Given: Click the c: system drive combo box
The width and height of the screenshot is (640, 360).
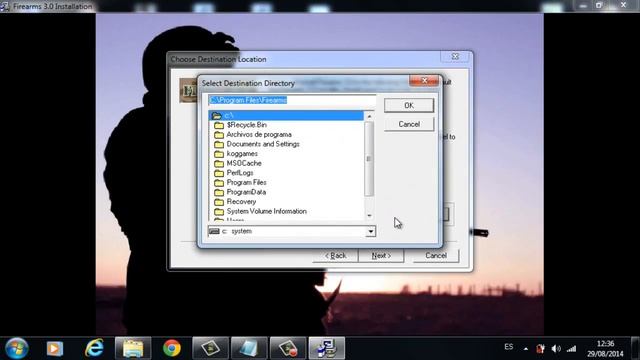Looking at the screenshot, I should (291, 231).
